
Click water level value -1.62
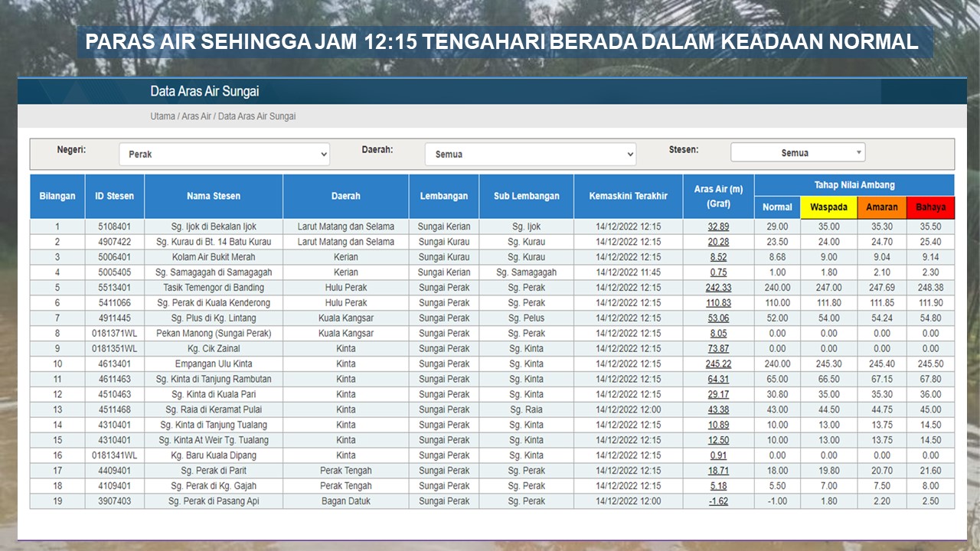(x=718, y=501)
